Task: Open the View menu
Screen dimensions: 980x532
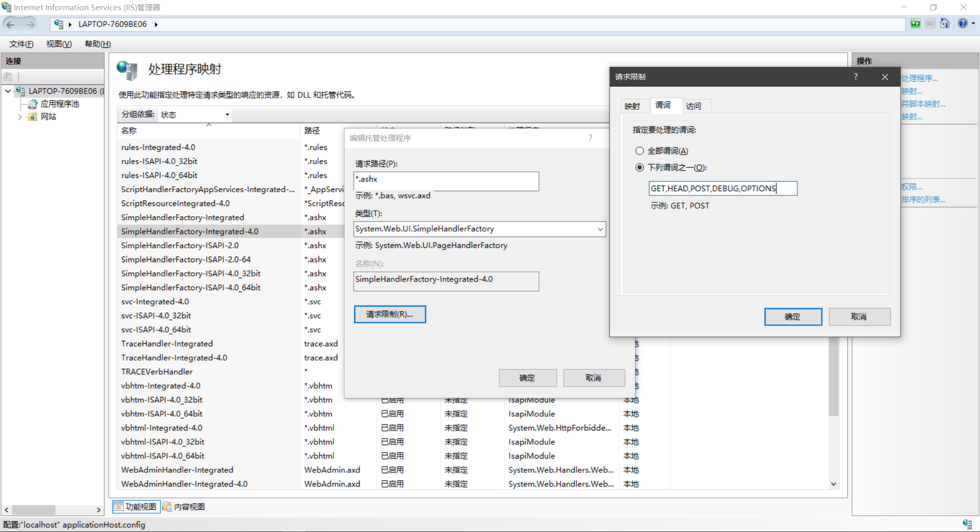Action: [x=59, y=44]
